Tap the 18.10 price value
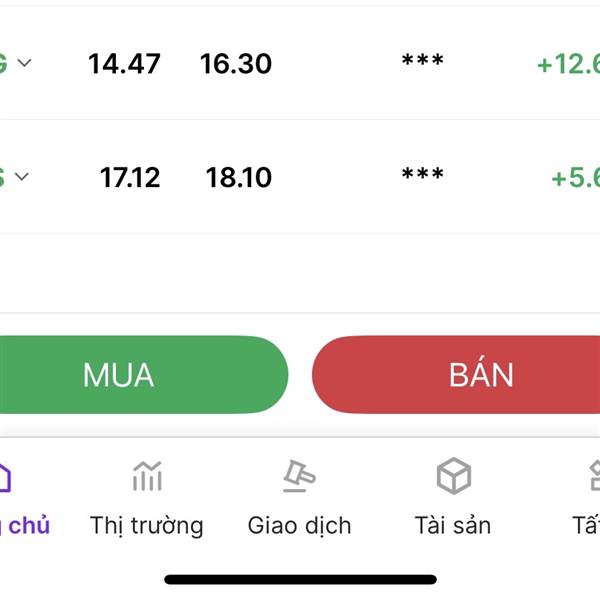This screenshot has width=600, height=600. pos(239,178)
